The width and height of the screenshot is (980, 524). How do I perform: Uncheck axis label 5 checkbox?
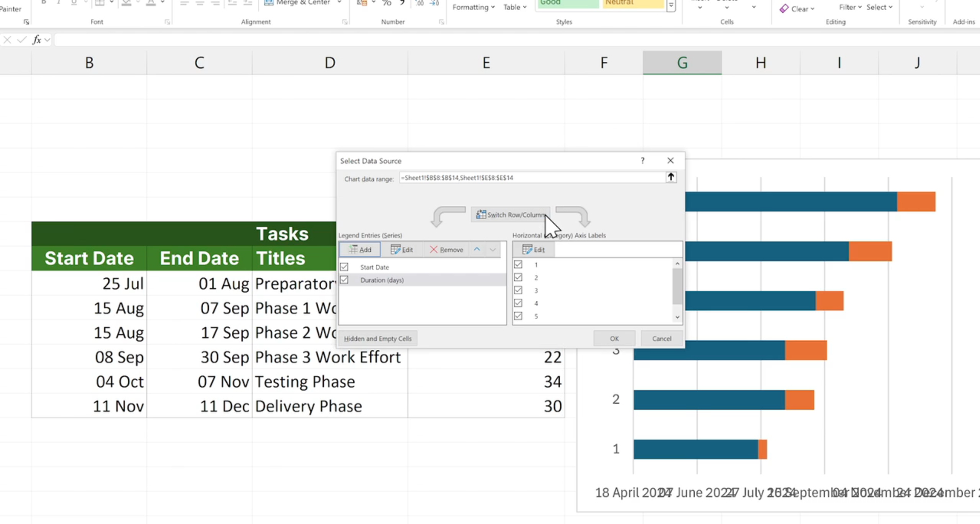click(518, 316)
